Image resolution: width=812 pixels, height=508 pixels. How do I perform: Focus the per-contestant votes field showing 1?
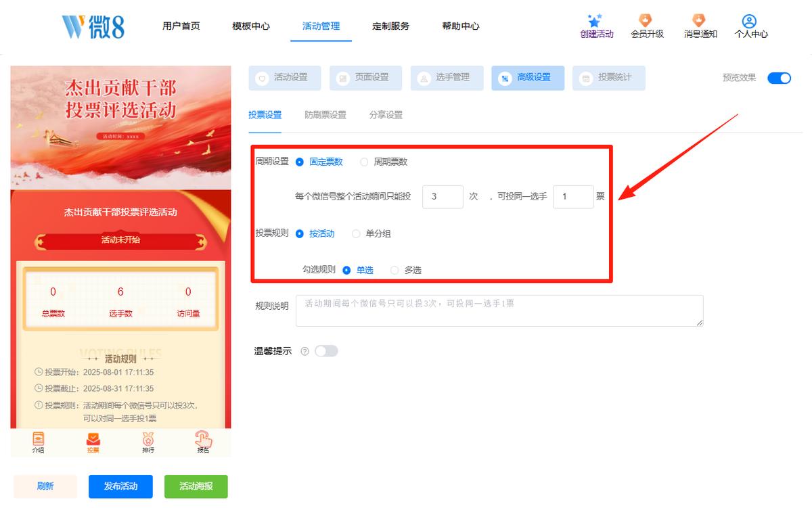pyautogui.click(x=573, y=197)
